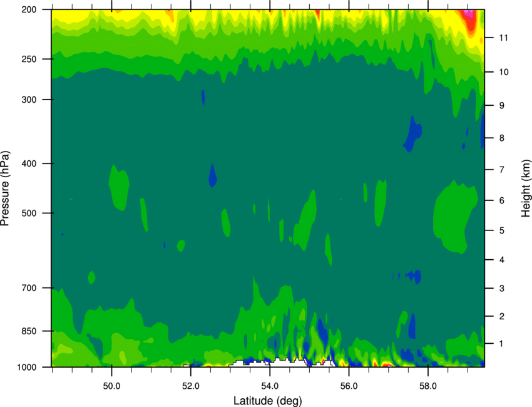Click the 300 pressure tick label

pyautogui.click(x=29, y=100)
